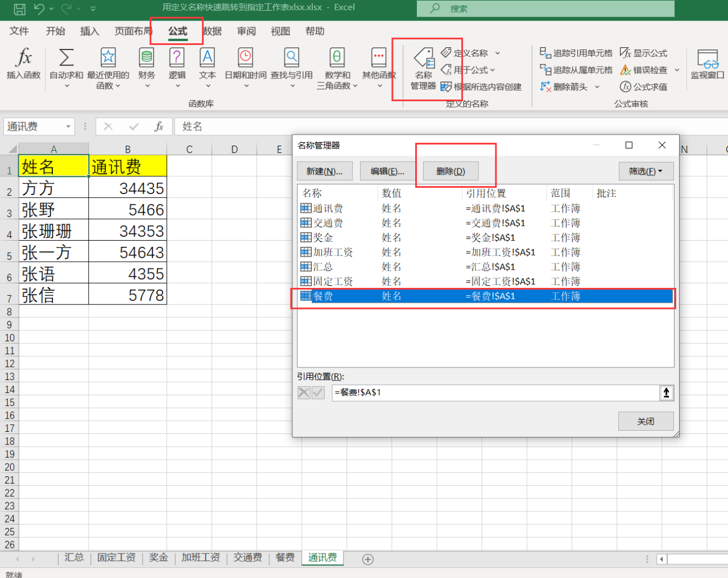Select cell B2 containing 34435
Screen dimensions: 728x578
click(127, 188)
